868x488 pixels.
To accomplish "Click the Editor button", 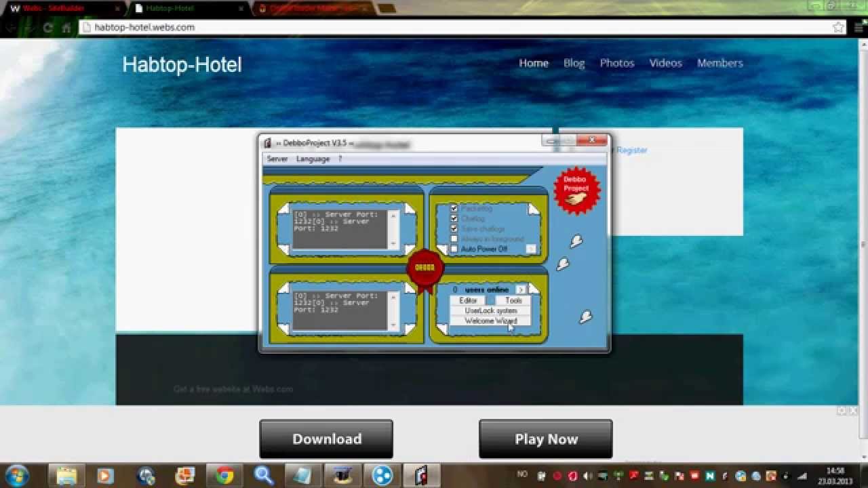I will point(468,300).
